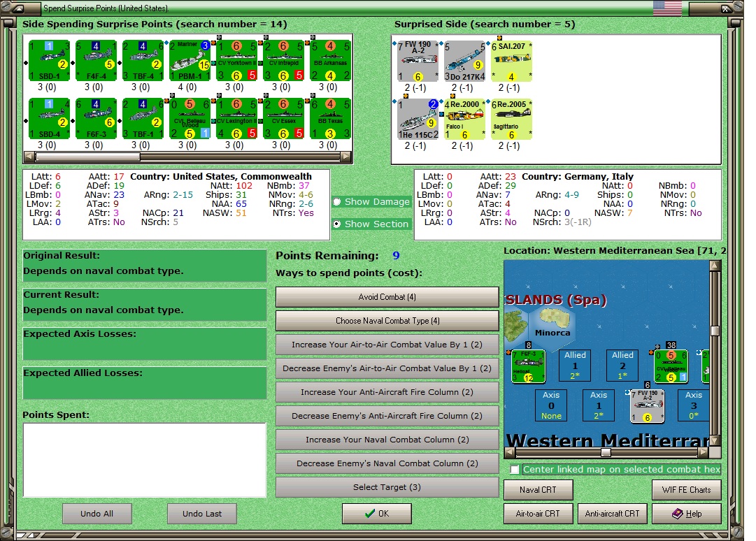
Task: Click the CVL Belleau Wood unit on map
Action: [671, 366]
